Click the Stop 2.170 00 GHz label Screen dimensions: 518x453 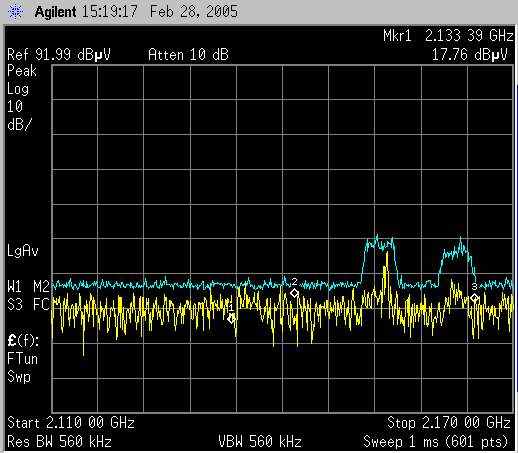click(449, 423)
